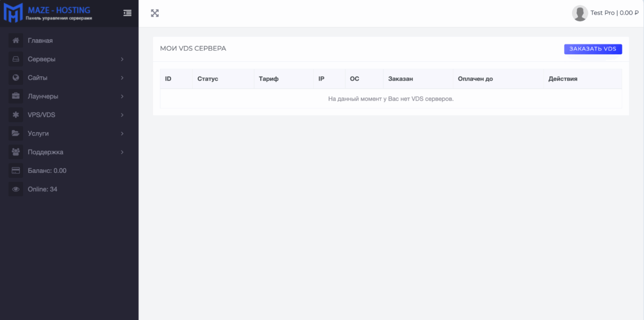This screenshot has height=320, width=644.
Task: Click the credit card icon beside Баланс
Action: point(16,170)
